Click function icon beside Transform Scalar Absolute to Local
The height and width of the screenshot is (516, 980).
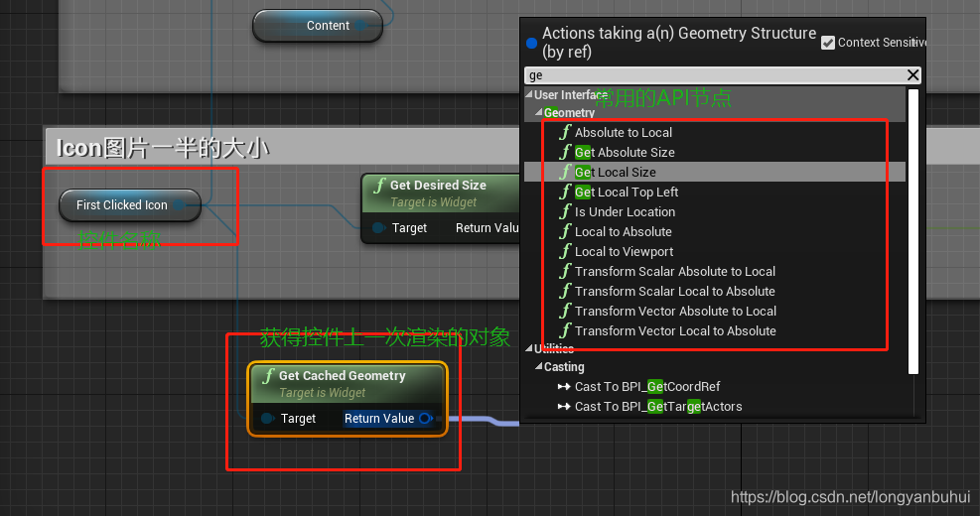566,271
